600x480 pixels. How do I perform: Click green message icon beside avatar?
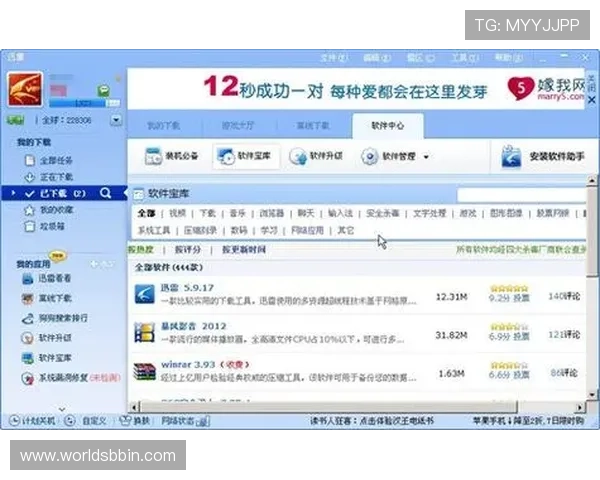(103, 91)
